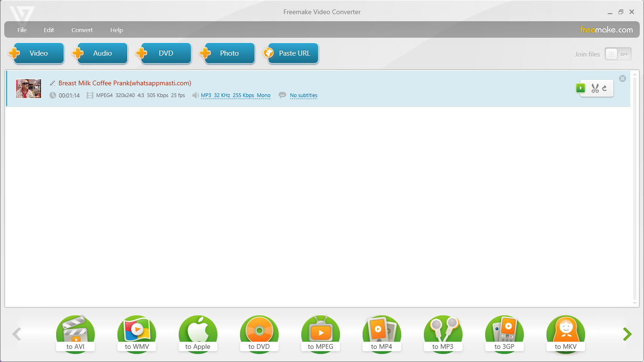Click the to AVI conversion icon

[75, 334]
